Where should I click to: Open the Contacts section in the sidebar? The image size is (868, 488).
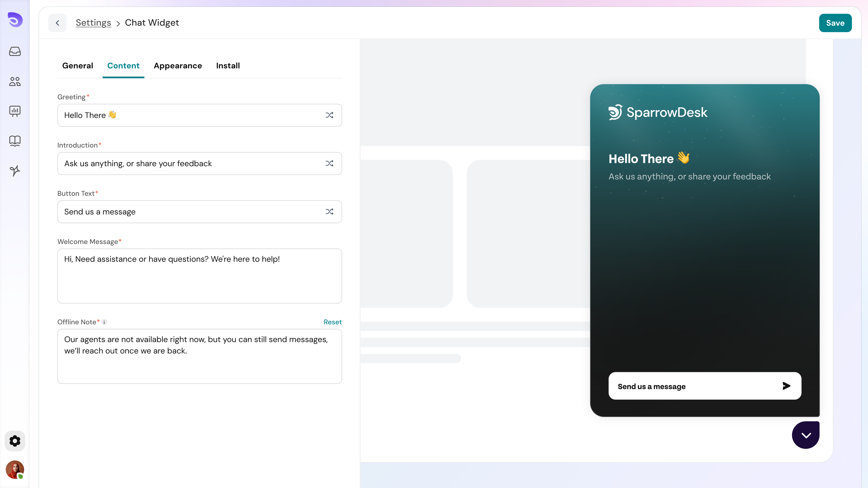[15, 81]
